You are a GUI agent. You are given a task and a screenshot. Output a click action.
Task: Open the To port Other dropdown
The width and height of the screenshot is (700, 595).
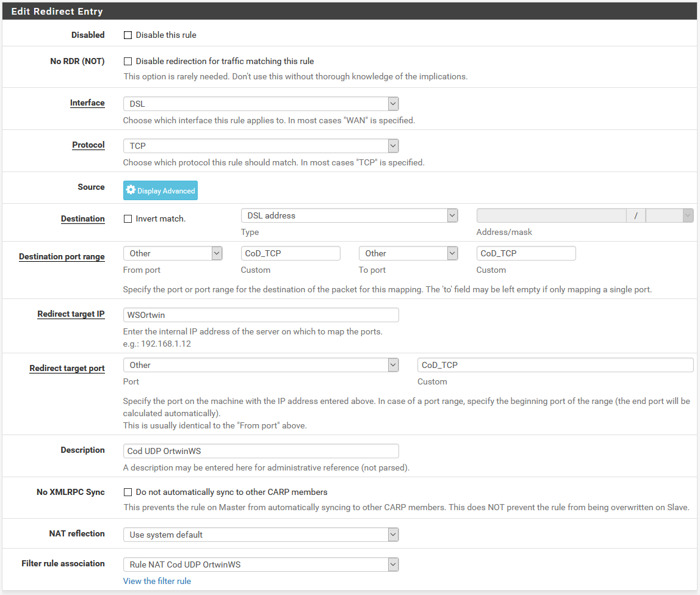click(408, 253)
